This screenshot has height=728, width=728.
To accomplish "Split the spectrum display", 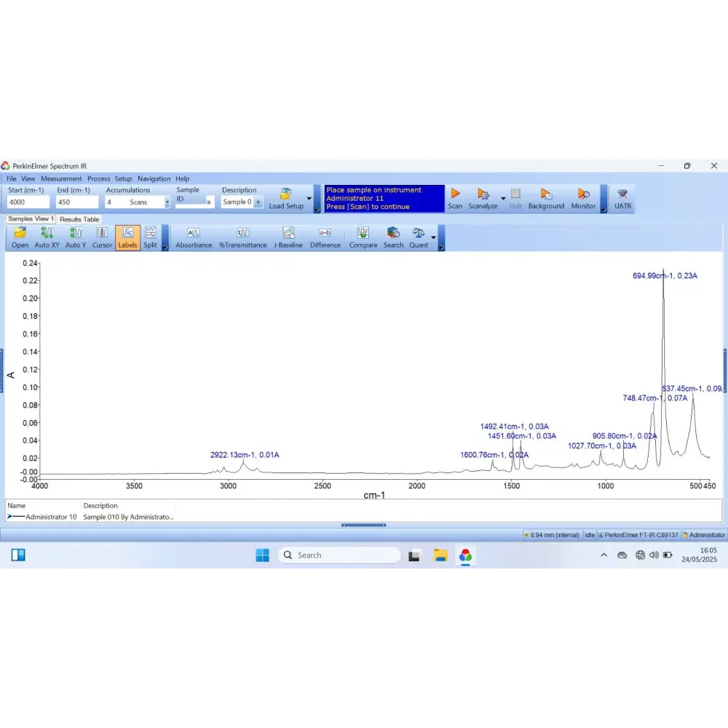I will (x=150, y=238).
